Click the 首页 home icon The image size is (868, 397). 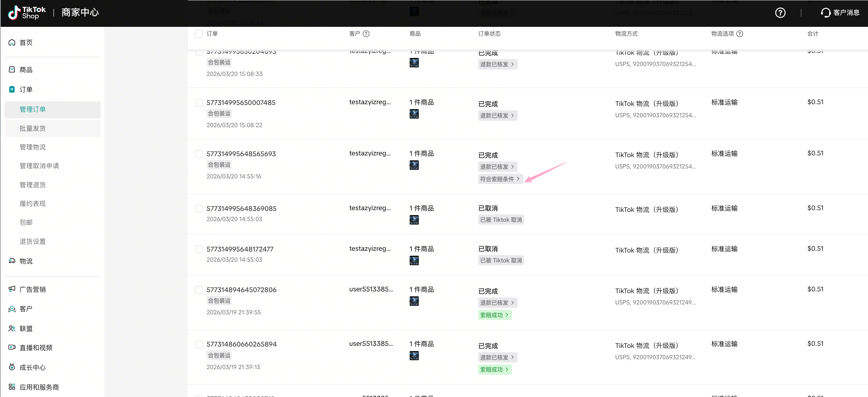[x=12, y=42]
